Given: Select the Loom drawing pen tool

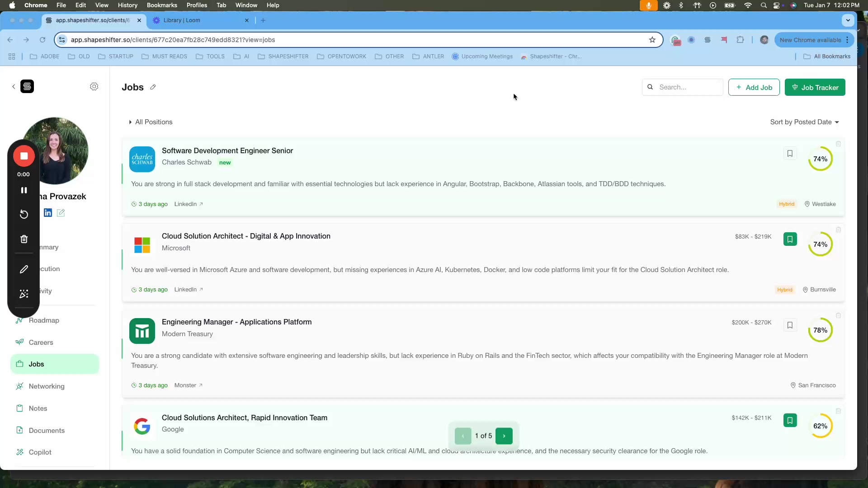Looking at the screenshot, I should (24, 269).
